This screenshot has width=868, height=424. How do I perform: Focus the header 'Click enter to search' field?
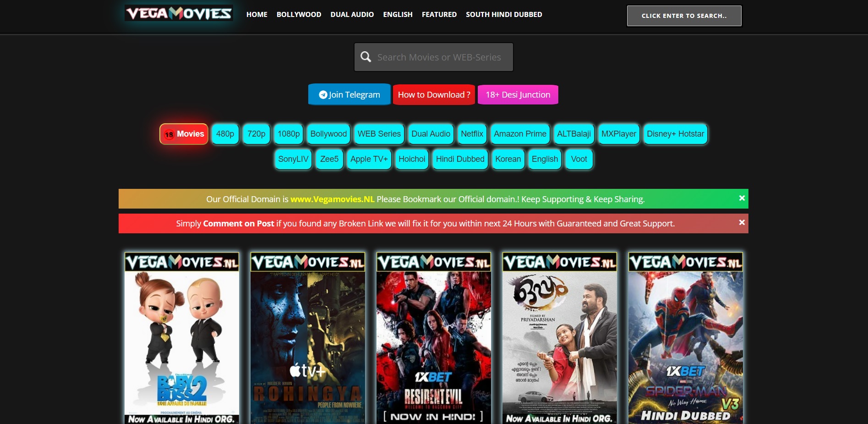[x=684, y=16]
